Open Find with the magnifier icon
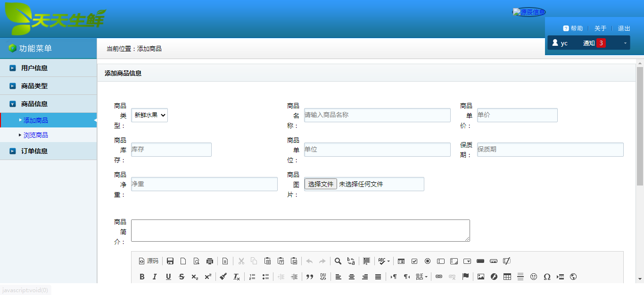644x295 pixels. click(x=338, y=261)
